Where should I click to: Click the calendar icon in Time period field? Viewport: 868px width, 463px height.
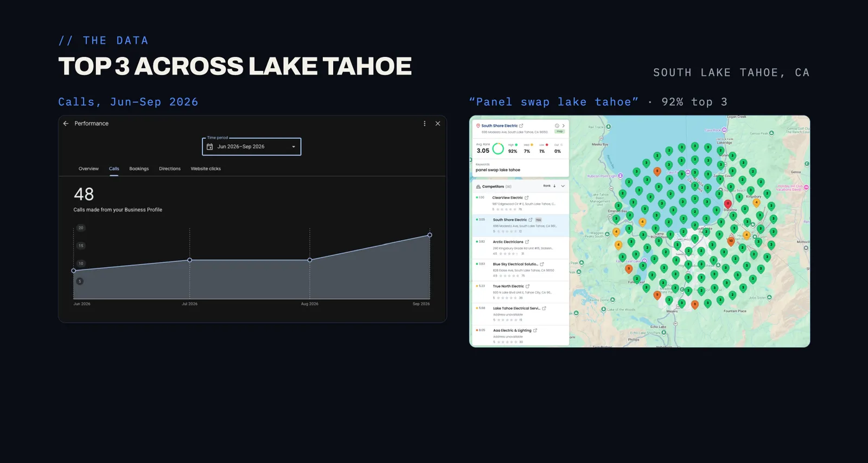210,147
